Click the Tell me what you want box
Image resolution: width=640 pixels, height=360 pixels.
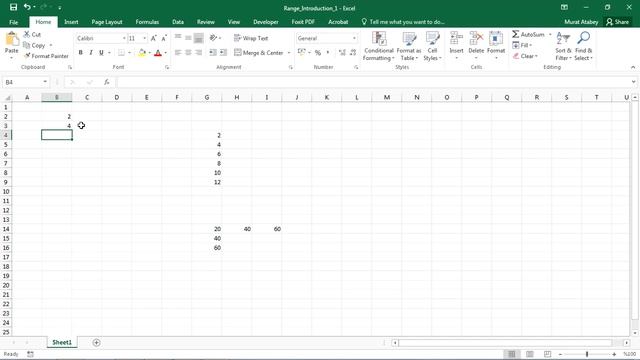(x=403, y=22)
